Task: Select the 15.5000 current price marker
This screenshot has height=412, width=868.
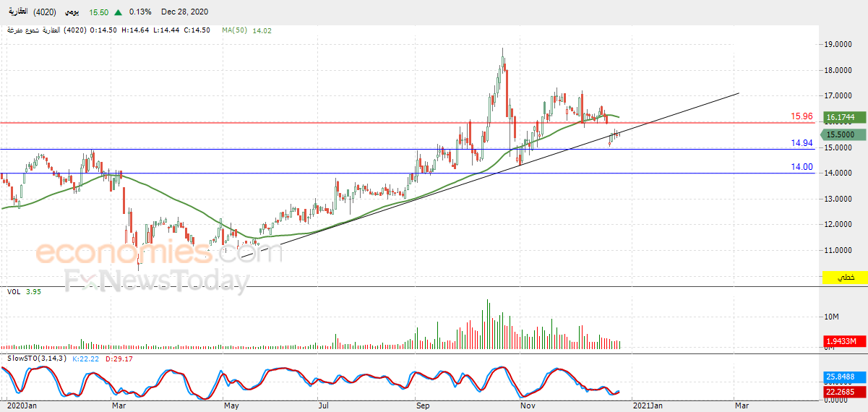Action: (x=841, y=134)
